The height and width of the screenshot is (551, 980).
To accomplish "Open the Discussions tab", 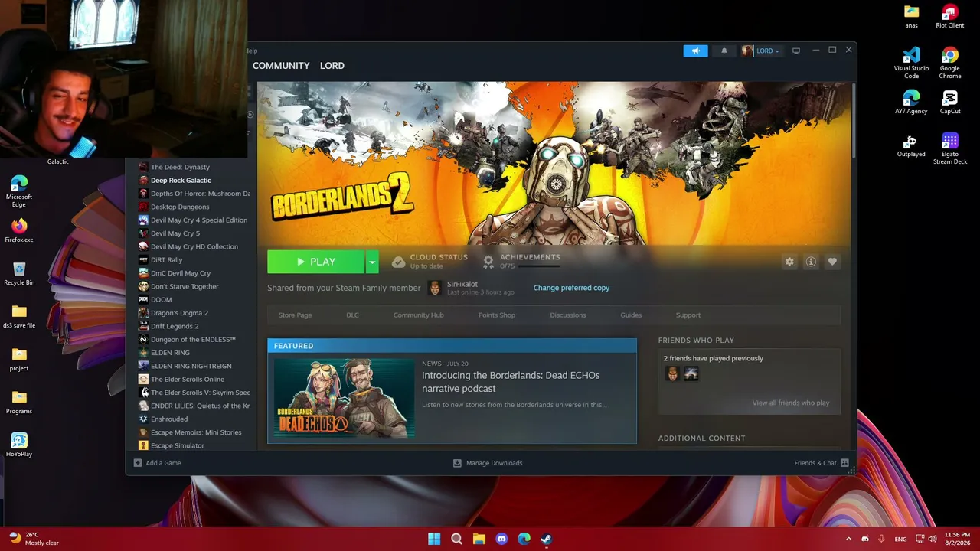I will [x=568, y=315].
